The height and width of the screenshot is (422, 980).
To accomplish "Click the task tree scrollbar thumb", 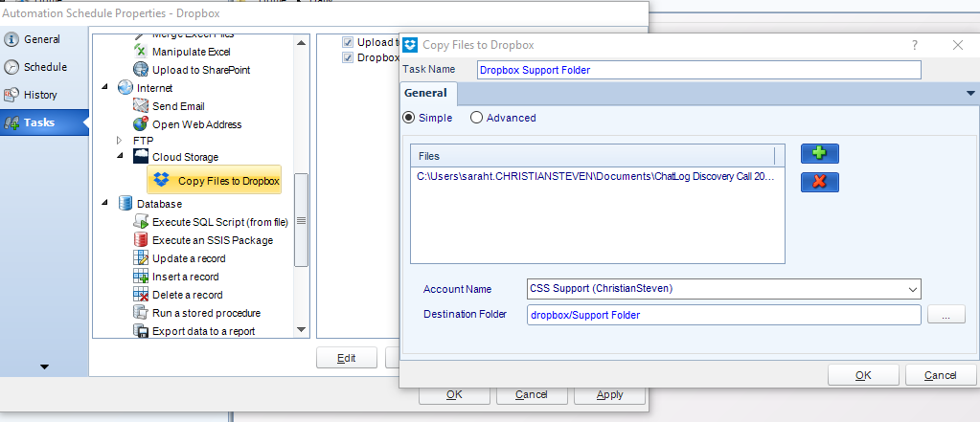I will (x=301, y=220).
